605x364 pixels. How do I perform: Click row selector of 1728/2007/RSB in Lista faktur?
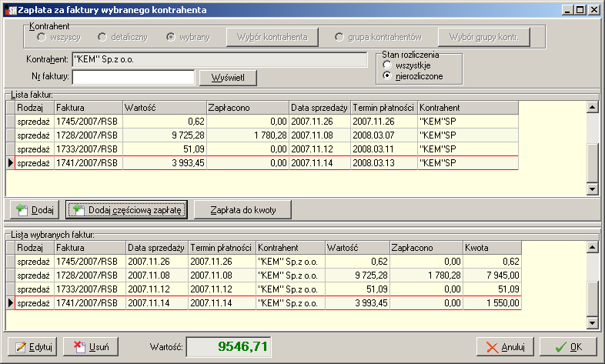[x=11, y=135]
